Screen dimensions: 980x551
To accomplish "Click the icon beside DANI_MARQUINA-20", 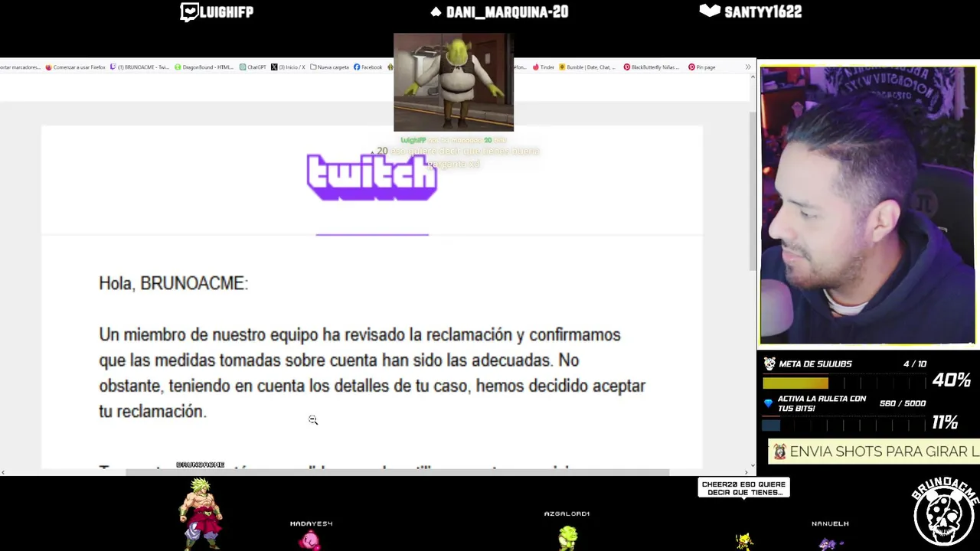I will point(436,11).
